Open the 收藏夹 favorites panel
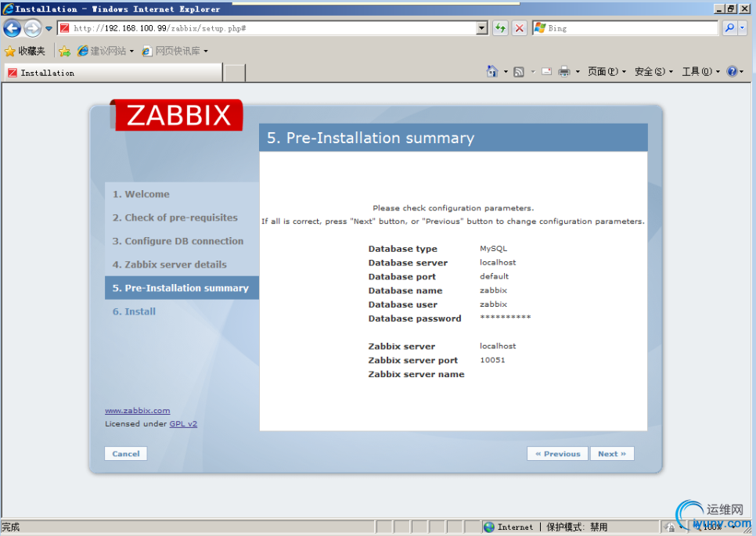 [x=25, y=51]
